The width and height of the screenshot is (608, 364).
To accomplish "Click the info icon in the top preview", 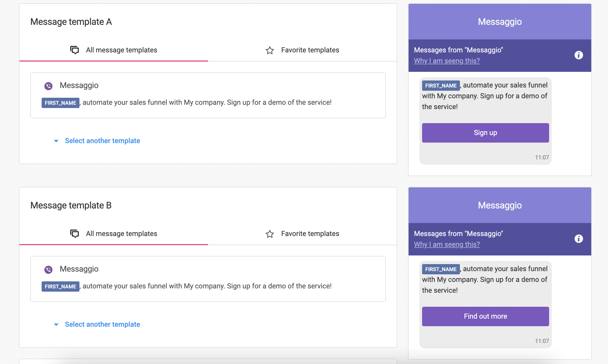I will point(579,55).
